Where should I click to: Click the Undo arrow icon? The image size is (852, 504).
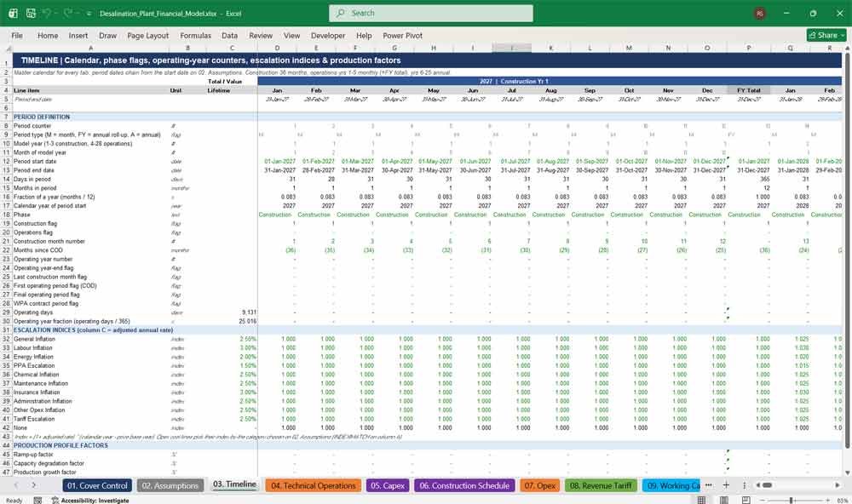click(x=47, y=13)
